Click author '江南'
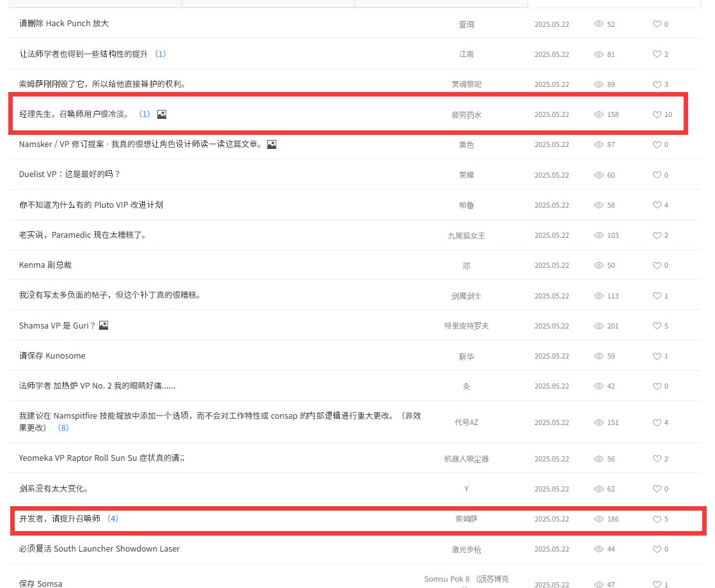 click(466, 54)
